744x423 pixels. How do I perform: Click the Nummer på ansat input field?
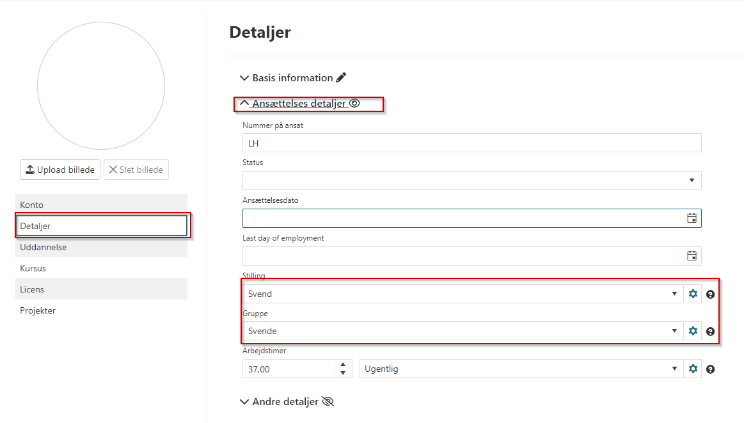tap(471, 143)
